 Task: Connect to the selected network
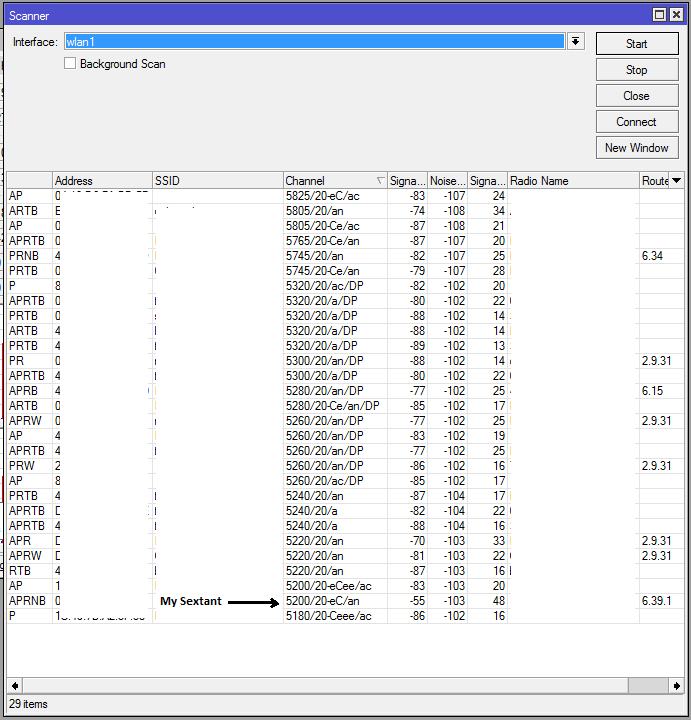637,122
